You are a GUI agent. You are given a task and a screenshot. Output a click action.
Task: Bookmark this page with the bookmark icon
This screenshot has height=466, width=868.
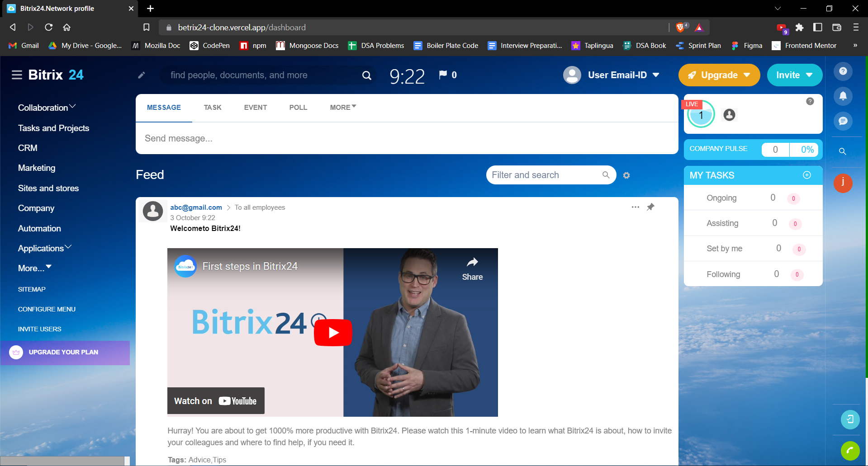coord(147,28)
